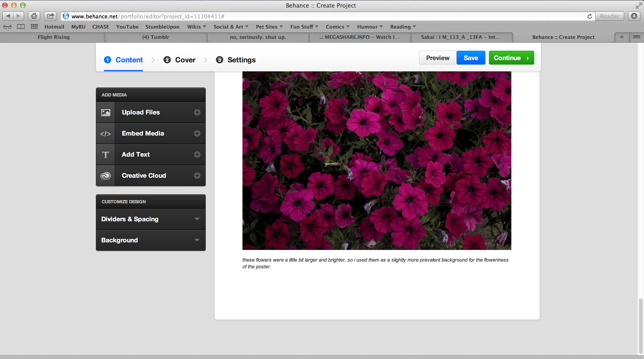Click the pink petunia flowers image
Screen dimensions: 644x359
tap(377, 160)
